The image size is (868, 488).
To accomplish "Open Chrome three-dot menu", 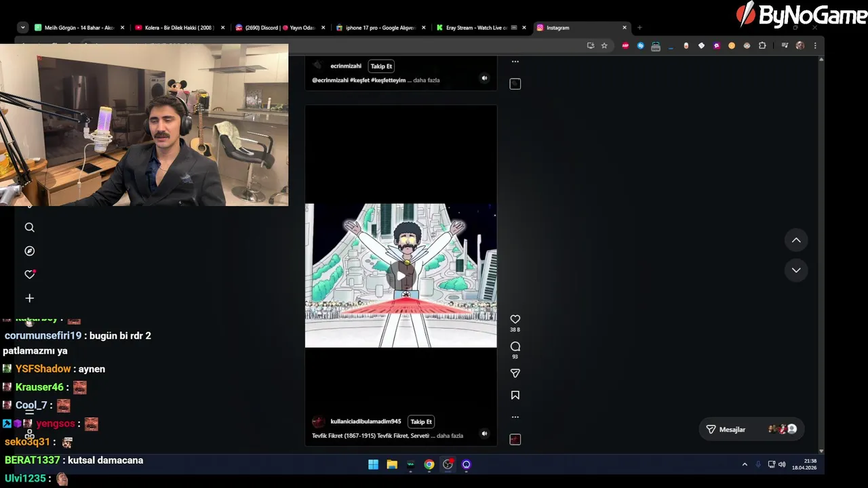I will click(x=815, y=45).
